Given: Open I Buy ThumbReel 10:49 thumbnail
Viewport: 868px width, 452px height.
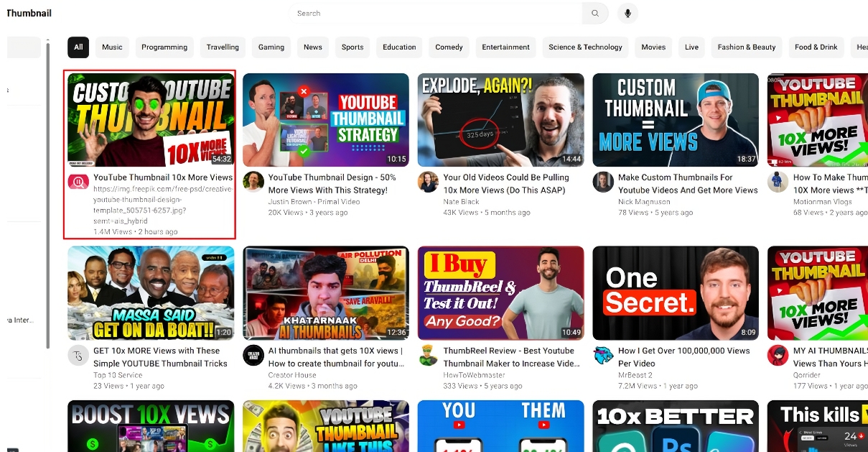Looking at the screenshot, I should point(501,293).
